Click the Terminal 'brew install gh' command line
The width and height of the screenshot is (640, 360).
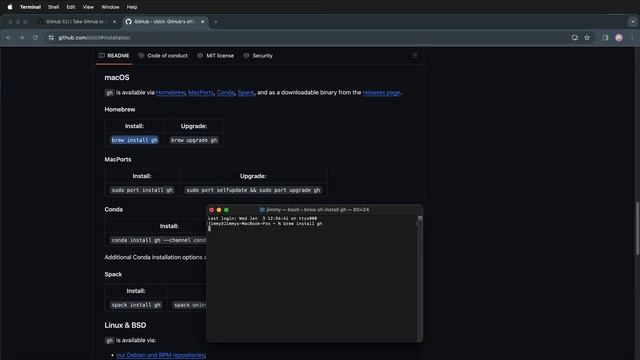(265, 224)
